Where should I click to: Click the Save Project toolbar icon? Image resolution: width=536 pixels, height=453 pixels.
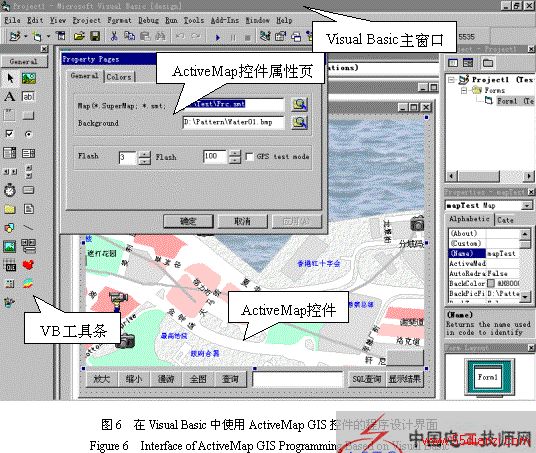pos(95,36)
